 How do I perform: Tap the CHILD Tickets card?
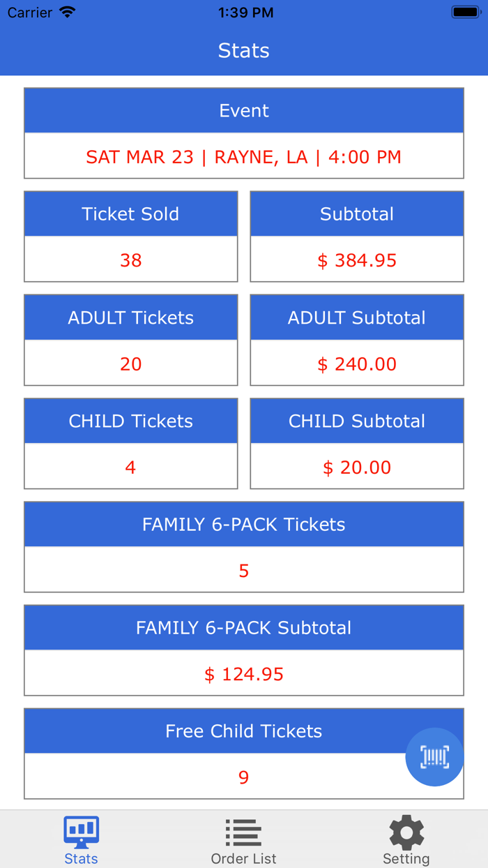[x=130, y=443]
